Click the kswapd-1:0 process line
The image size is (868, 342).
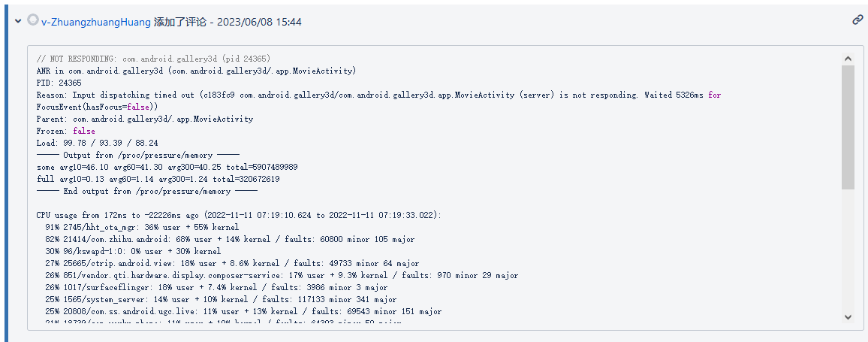click(x=134, y=251)
